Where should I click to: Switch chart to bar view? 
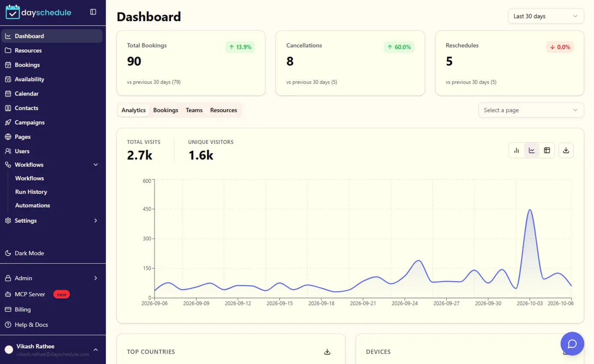[x=516, y=150]
